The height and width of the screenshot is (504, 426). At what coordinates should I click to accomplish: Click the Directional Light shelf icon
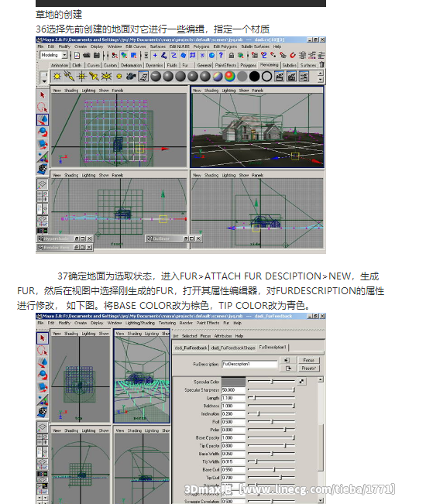[x=69, y=77]
